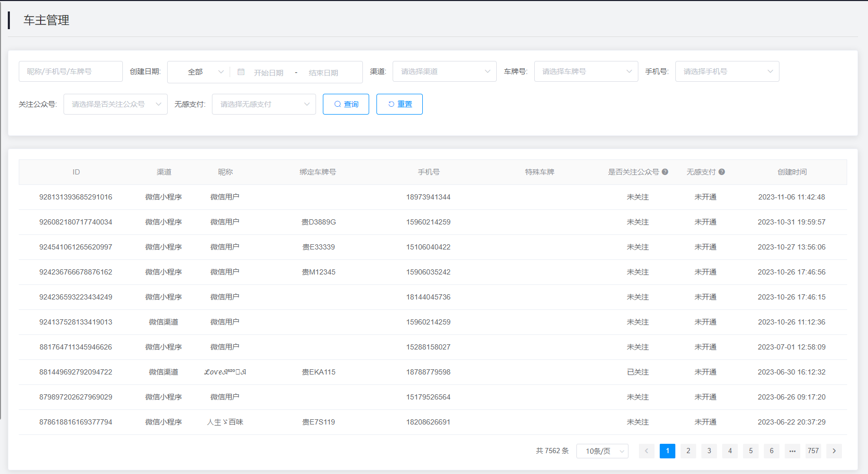The width and height of the screenshot is (868, 474).
Task: Click the 重置 reset button
Action: coord(399,104)
